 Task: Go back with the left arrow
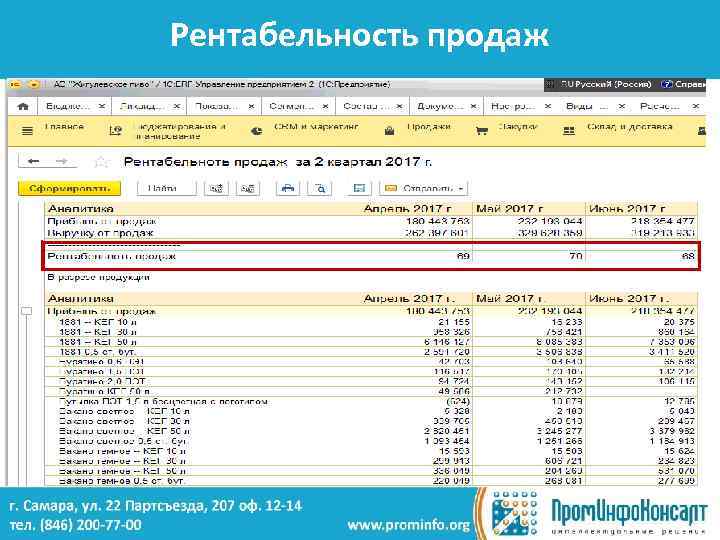coord(34,161)
